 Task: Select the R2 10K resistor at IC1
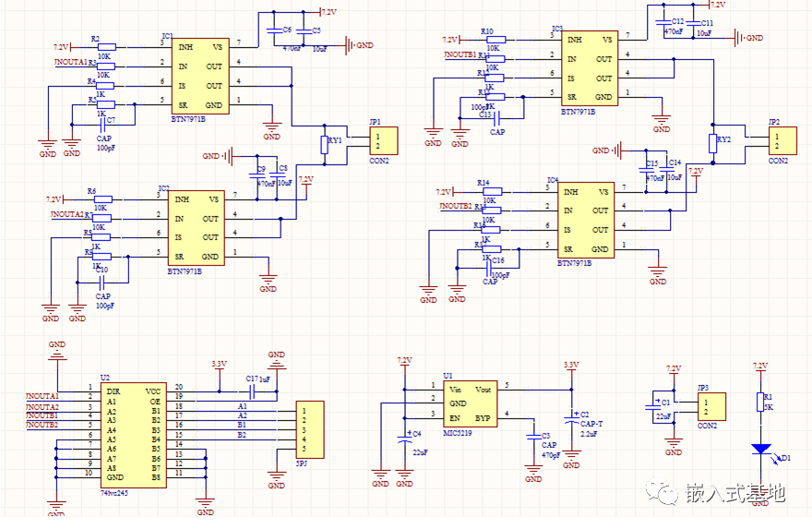coord(106,46)
